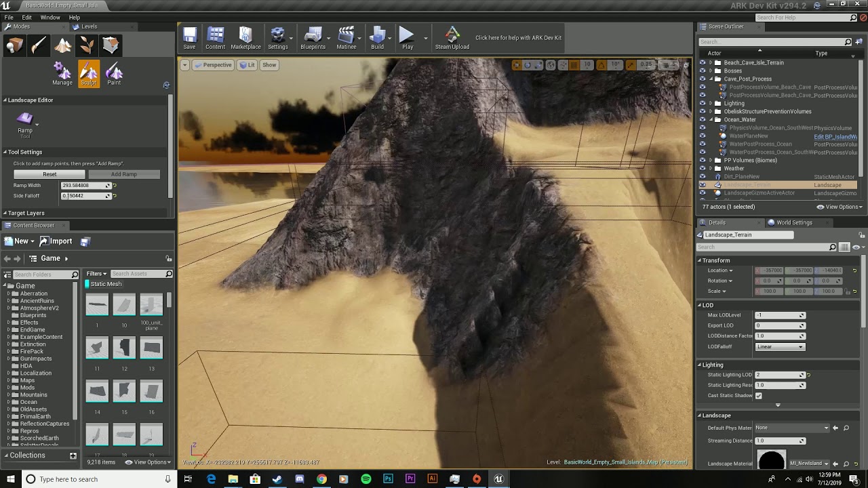Collapse the Ocean_Water folder
Image resolution: width=868 pixels, height=488 pixels.
pos(711,119)
